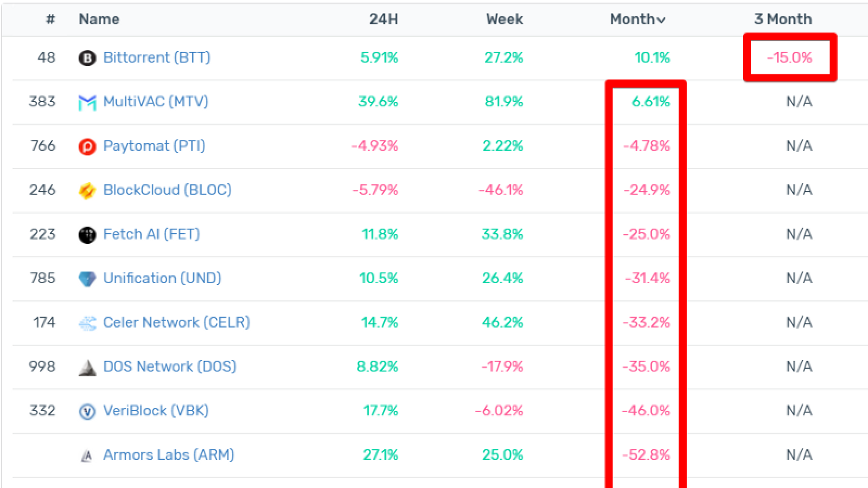This screenshot has width=868, height=488.
Task: Click the Armors Labs coin logo icon
Action: pos(87,455)
